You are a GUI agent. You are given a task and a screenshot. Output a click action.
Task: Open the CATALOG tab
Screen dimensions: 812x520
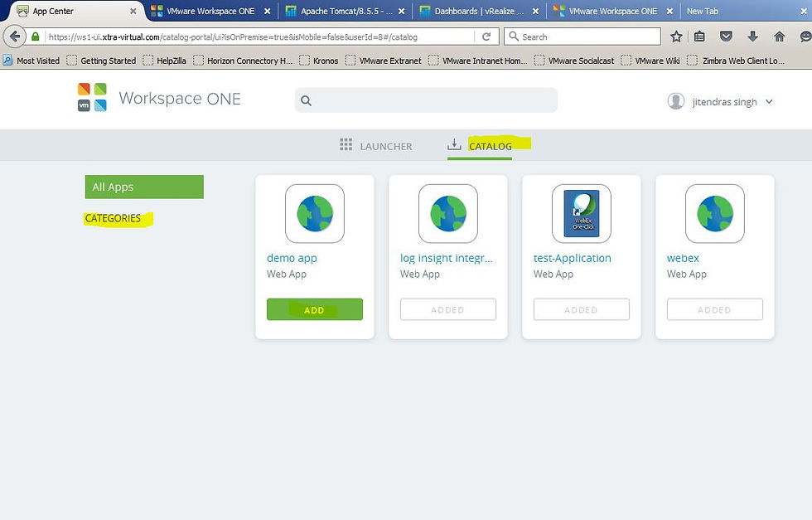coord(480,146)
